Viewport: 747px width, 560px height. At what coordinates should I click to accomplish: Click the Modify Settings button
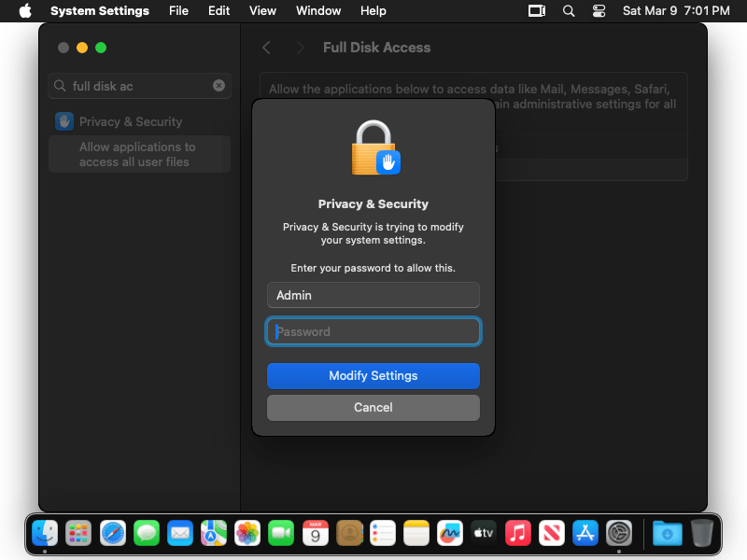point(373,376)
